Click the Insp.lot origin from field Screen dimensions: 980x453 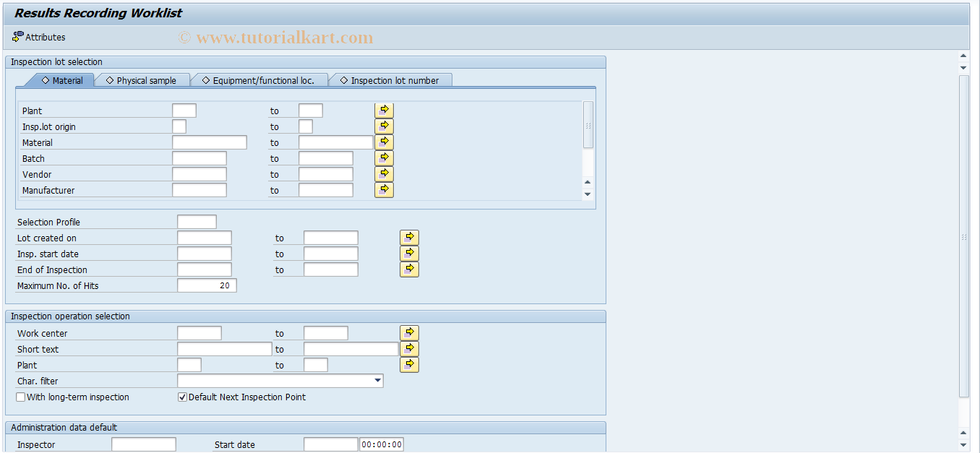[x=179, y=126]
